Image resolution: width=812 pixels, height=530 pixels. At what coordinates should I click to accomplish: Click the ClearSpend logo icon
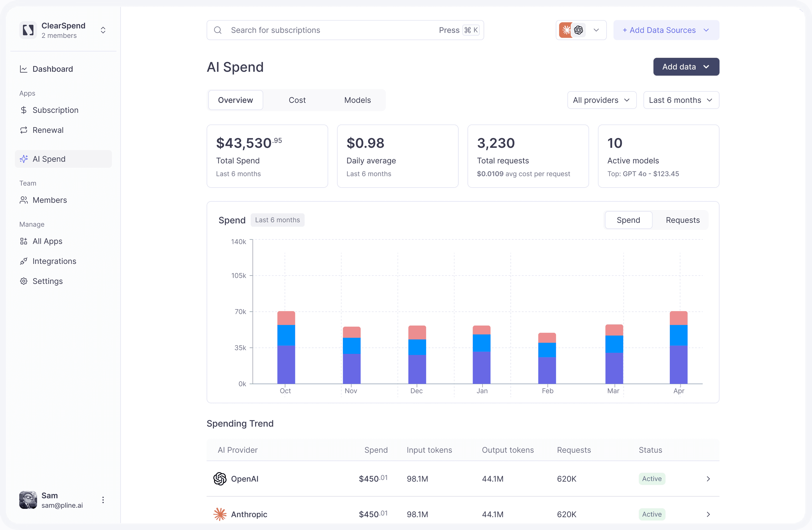click(28, 30)
